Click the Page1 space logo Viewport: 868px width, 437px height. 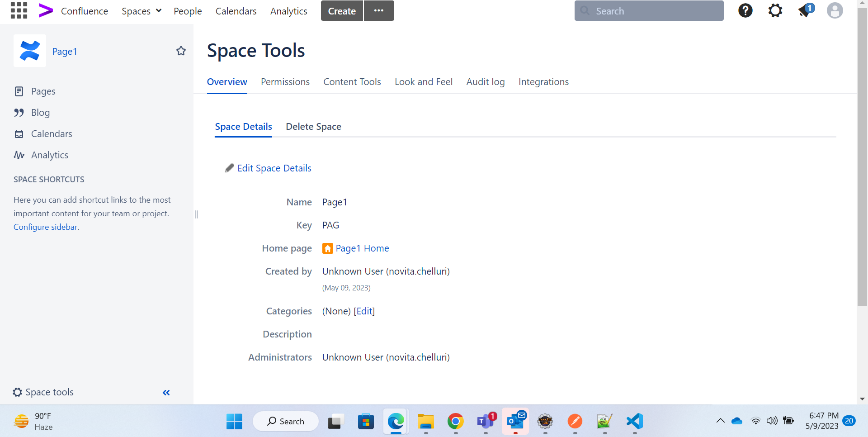coord(29,51)
